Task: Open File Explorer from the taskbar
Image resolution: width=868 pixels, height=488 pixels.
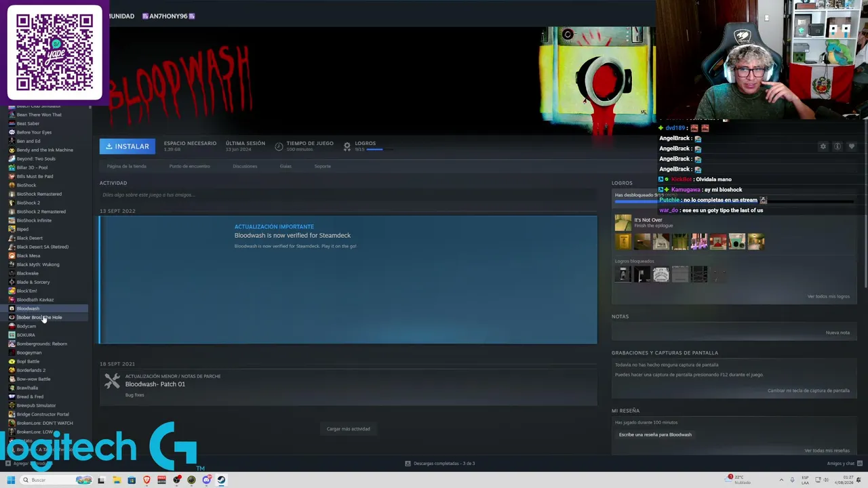Action: pos(117,480)
